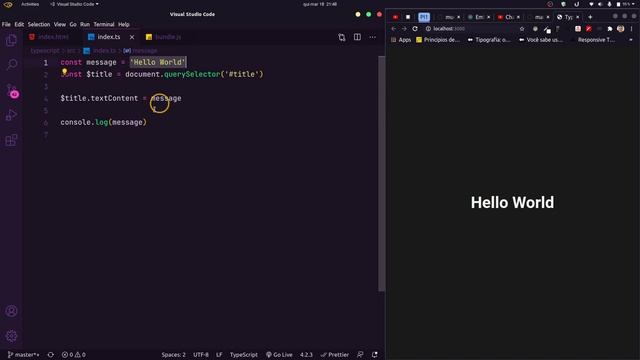Click the clock in the top bar
640x360 pixels.
pyautogui.click(x=320, y=4)
